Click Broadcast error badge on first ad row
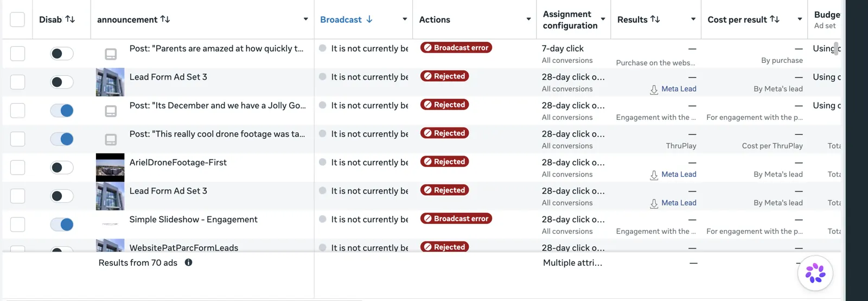 coord(456,48)
